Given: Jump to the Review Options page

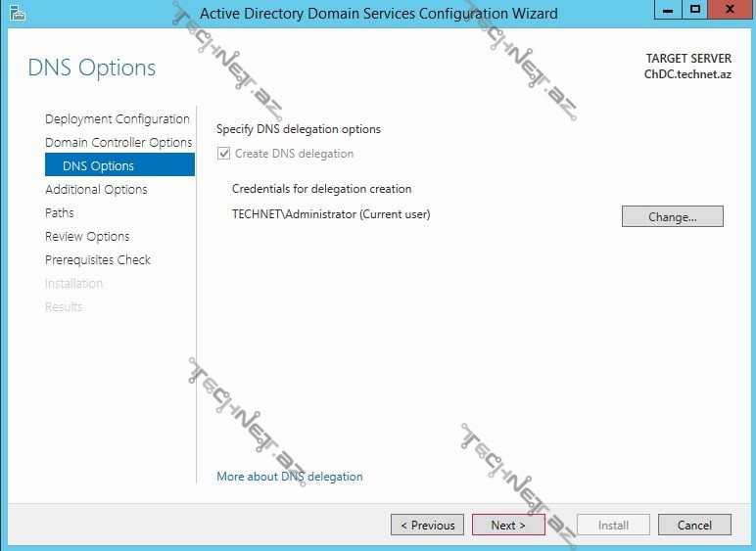Looking at the screenshot, I should point(87,237).
